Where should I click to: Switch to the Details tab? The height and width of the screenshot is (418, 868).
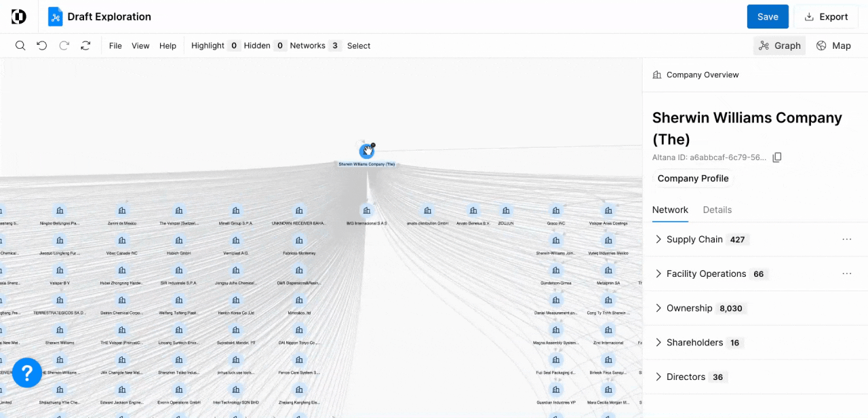coord(717,210)
